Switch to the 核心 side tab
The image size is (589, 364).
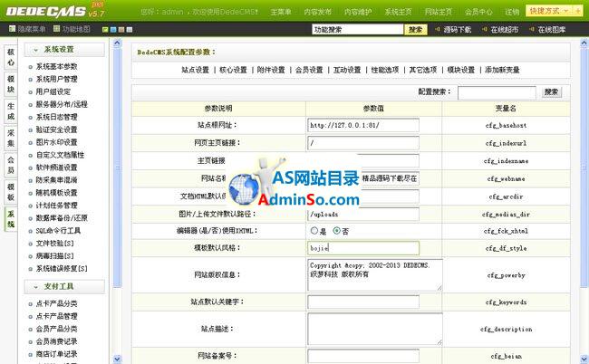(x=11, y=57)
